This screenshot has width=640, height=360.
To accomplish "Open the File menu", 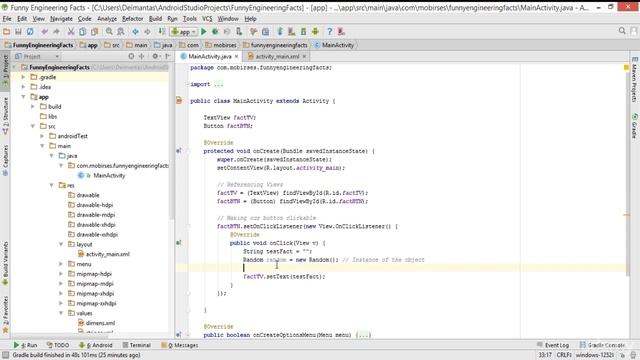I will [7, 19].
